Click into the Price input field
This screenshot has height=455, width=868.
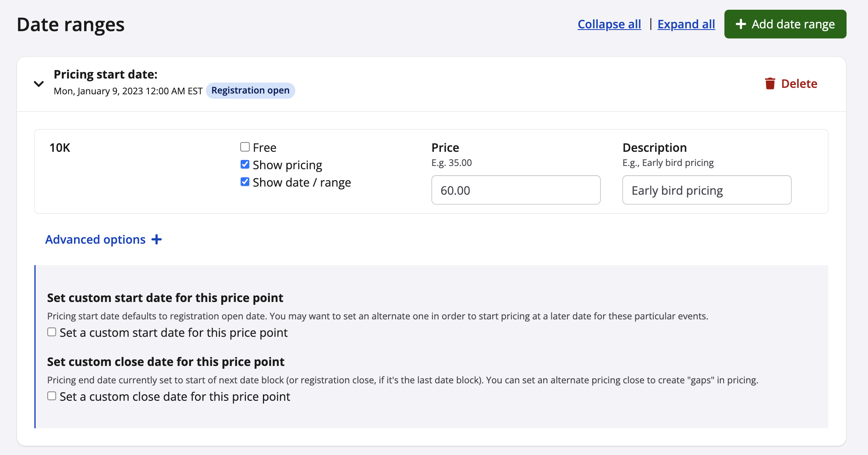coord(516,190)
